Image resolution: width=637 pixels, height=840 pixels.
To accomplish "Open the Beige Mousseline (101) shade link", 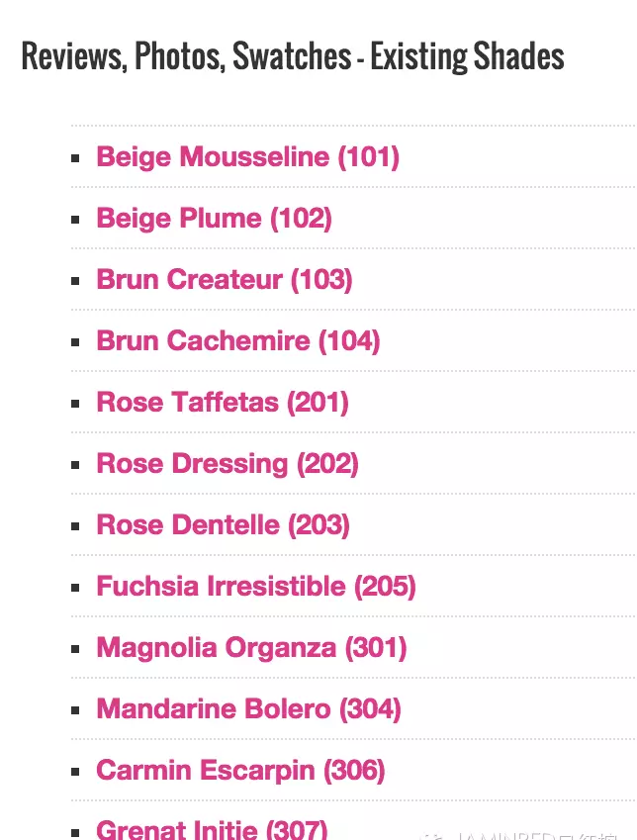I will 247,157.
